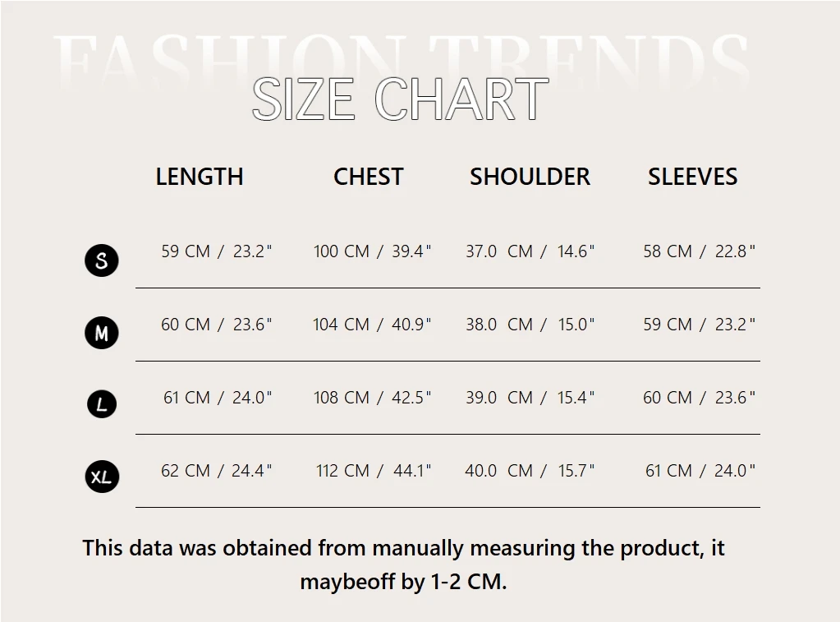Click the M size badge icon
Viewport: 840px width, 622px height.
(x=102, y=334)
